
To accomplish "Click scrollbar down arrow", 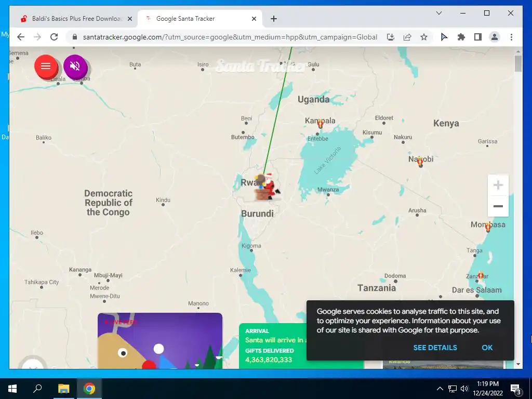I will [518, 364].
